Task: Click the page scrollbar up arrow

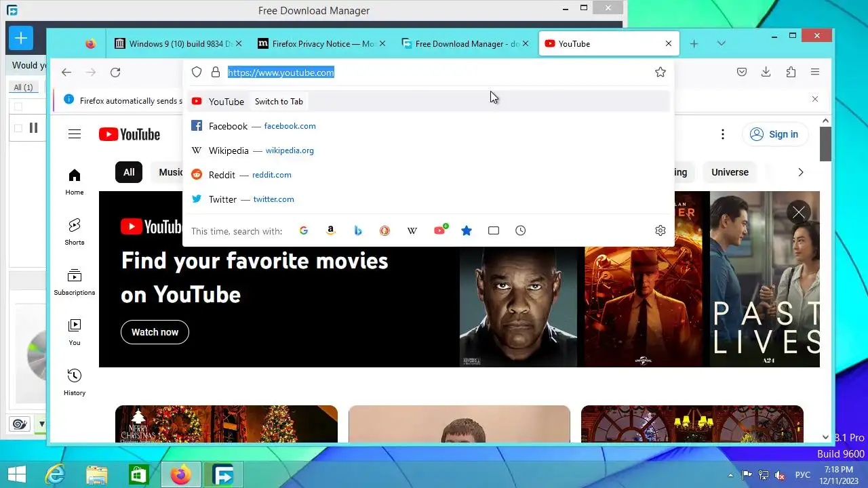Action: [825, 121]
